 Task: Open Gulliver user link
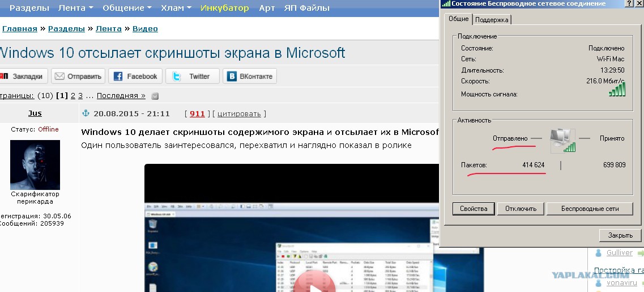pos(619,252)
